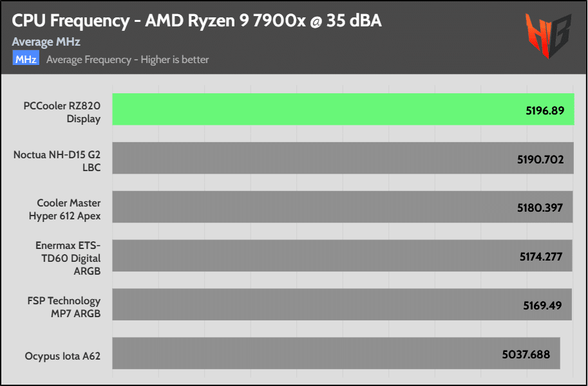Click the 'Average Frequency - Higher is better' legend text
This screenshot has height=386, width=588.
click(x=128, y=60)
